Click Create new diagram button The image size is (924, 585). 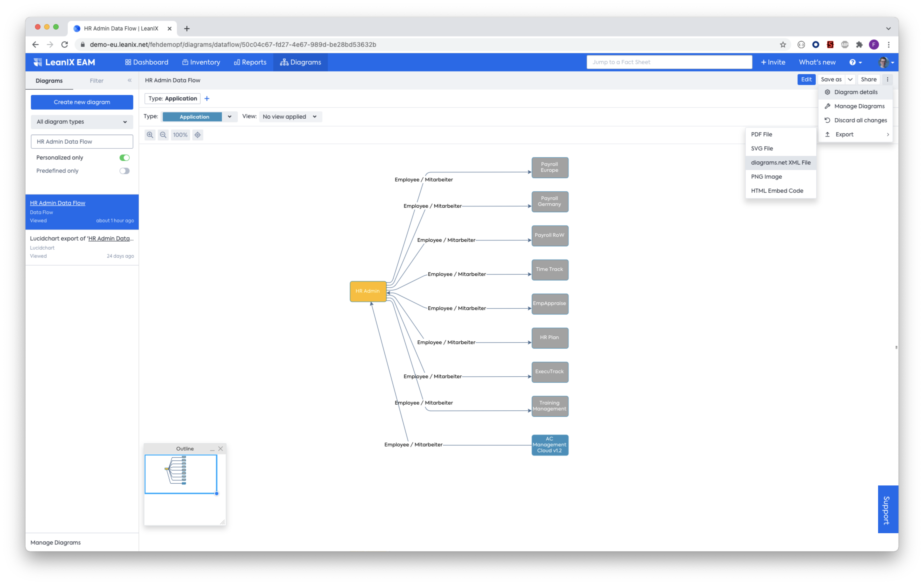tap(82, 102)
